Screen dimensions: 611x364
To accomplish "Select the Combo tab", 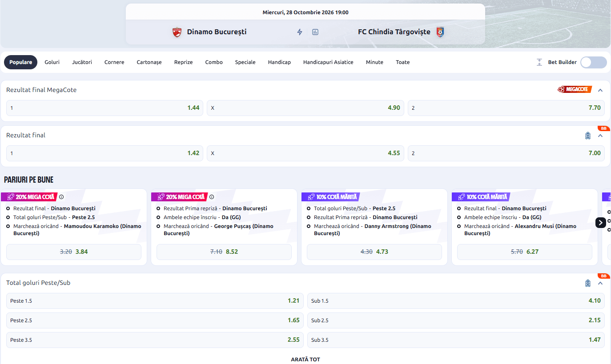I will pyautogui.click(x=214, y=62).
